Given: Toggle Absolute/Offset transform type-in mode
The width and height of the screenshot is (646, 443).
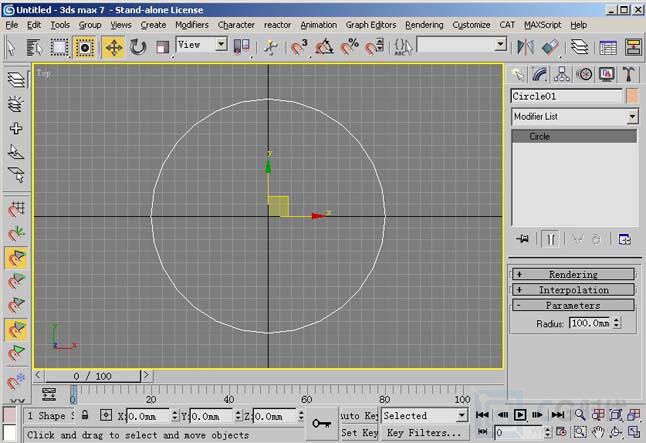Looking at the screenshot, I should point(106,415).
